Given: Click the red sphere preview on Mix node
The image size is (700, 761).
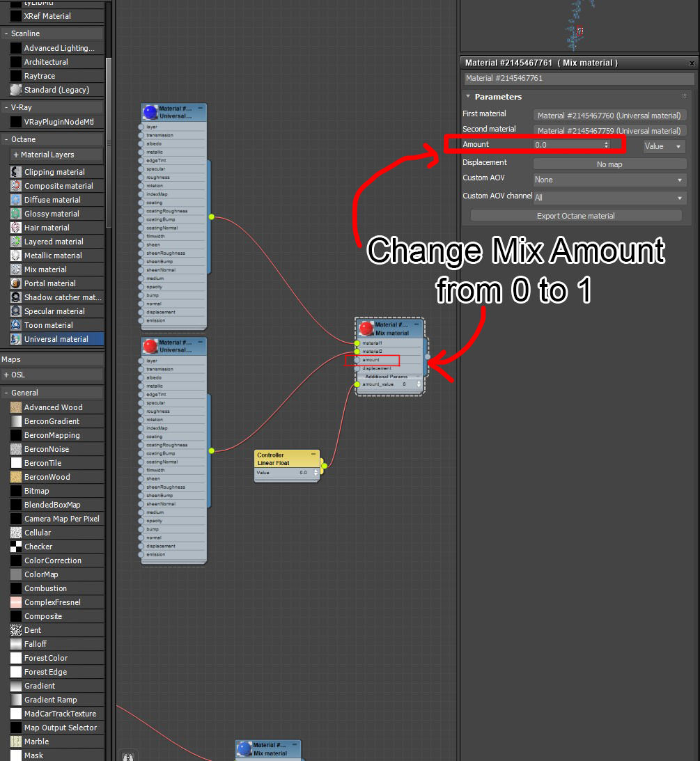Looking at the screenshot, I should 366,329.
